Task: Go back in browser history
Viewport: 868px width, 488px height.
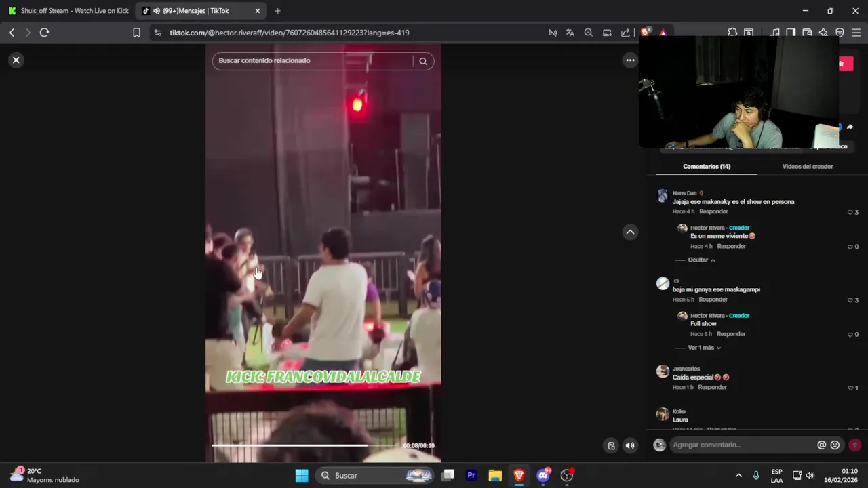Action: 12,33
